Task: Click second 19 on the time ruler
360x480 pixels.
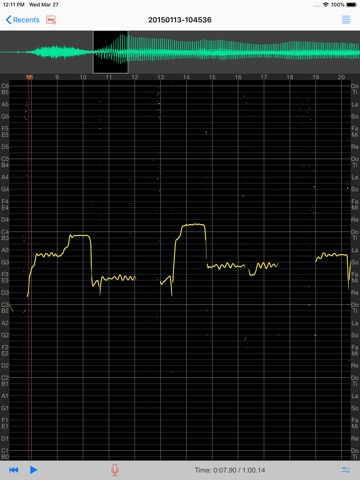Action: [315, 77]
